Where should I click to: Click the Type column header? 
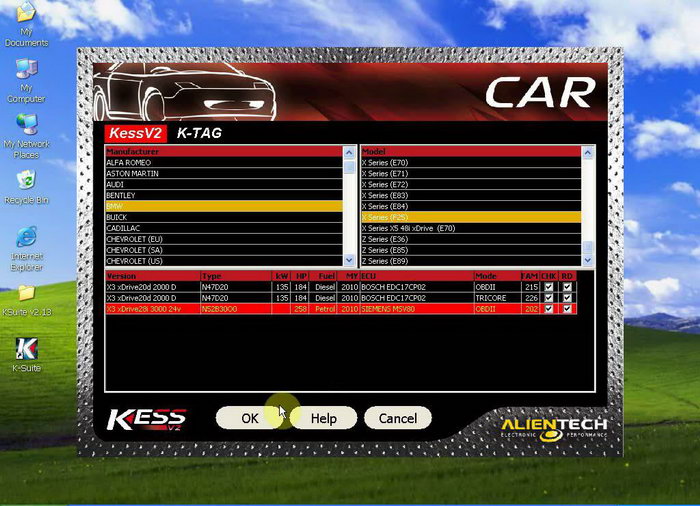pyautogui.click(x=236, y=276)
